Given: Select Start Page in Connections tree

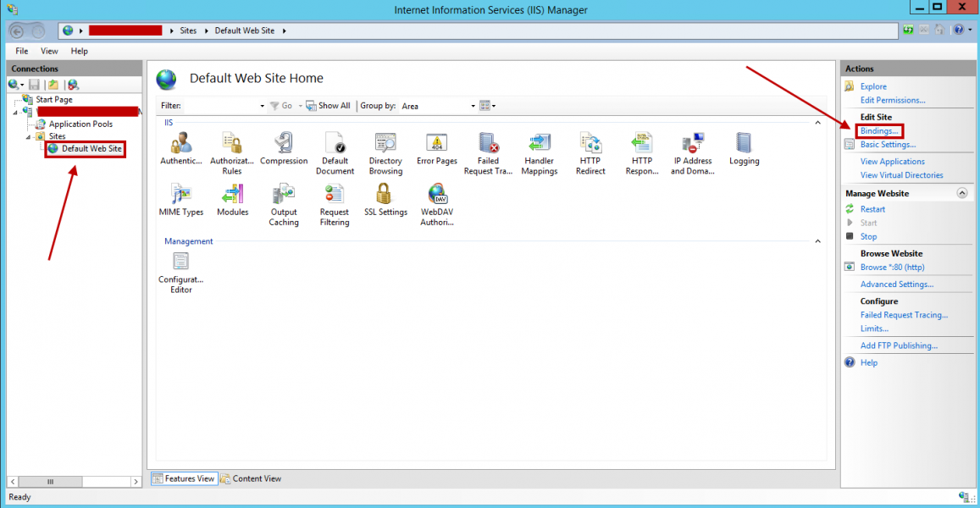Looking at the screenshot, I should 53,99.
